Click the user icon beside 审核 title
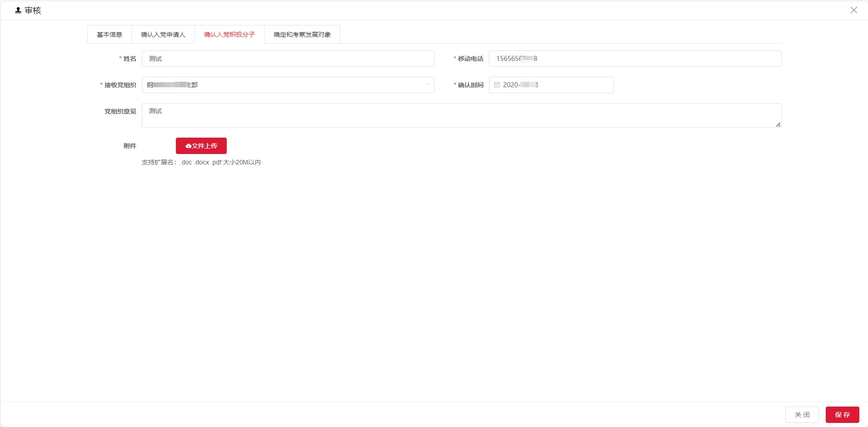The height and width of the screenshot is (427, 868). 18,10
